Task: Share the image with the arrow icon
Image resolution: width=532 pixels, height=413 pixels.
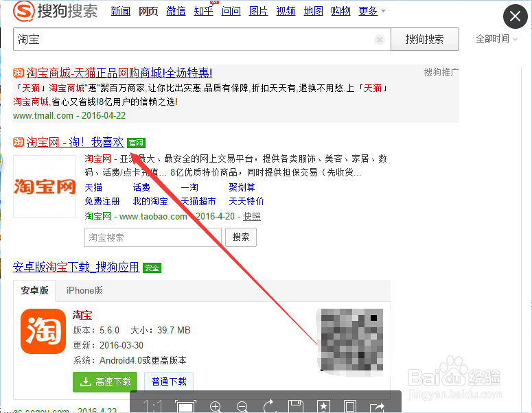Action: 378,407
